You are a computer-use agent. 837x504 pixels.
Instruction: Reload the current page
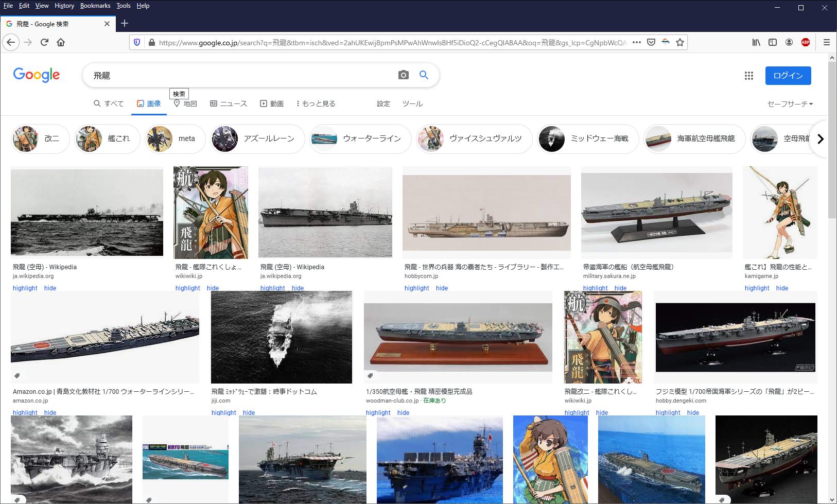44,42
